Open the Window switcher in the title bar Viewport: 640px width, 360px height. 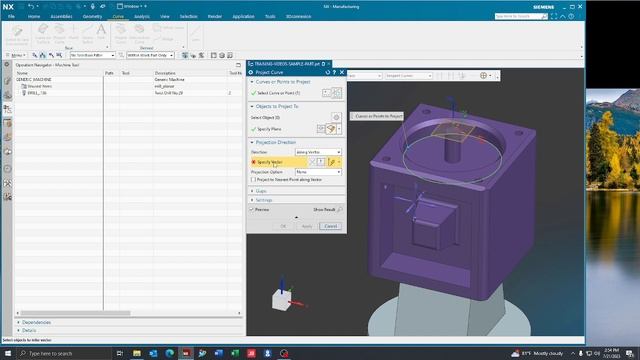131,7
